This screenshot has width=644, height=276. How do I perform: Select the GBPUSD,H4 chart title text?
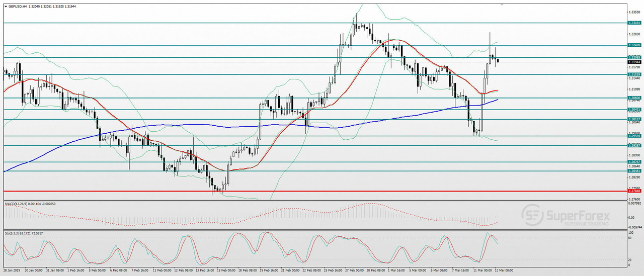tap(18, 7)
